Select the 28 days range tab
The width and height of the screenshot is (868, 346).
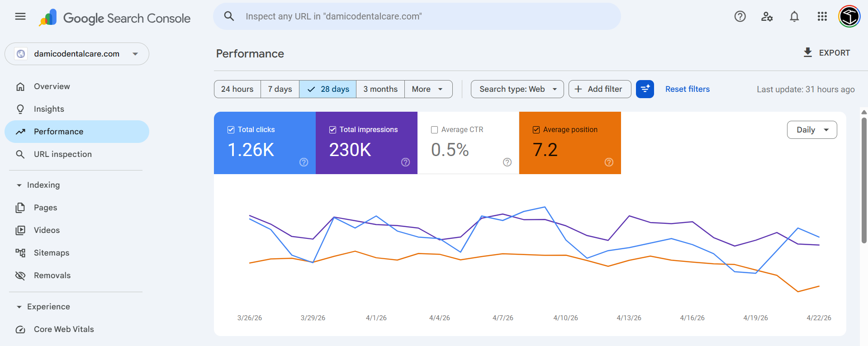coord(328,89)
